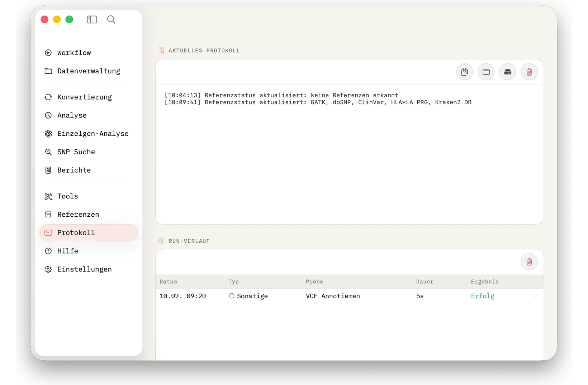
Task: Click the 5s duration value
Action: point(420,296)
